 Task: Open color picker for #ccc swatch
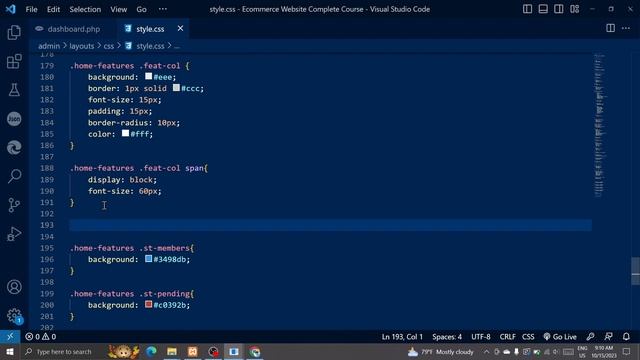tap(176, 88)
